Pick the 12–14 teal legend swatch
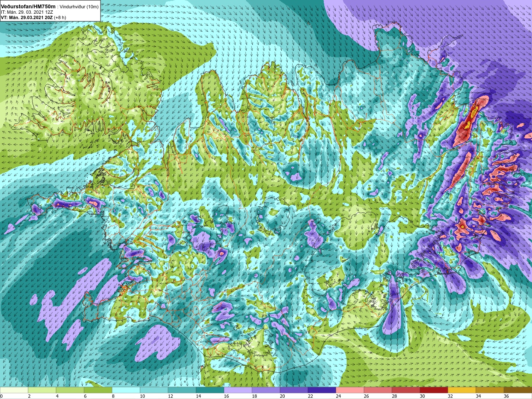The image size is (532, 399). [x=182, y=390]
